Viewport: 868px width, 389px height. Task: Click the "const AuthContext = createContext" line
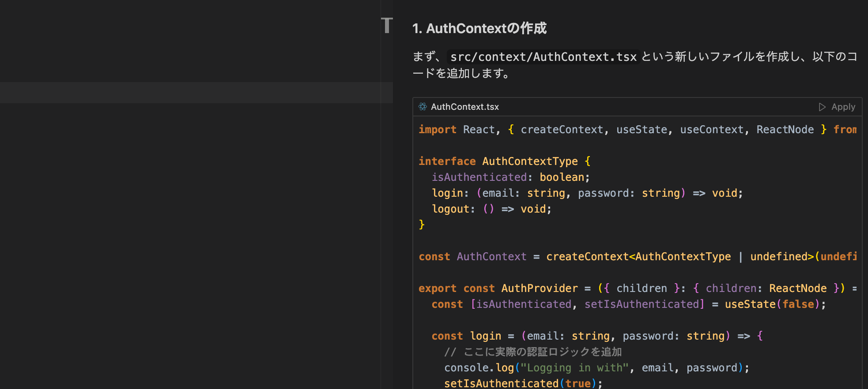click(638, 257)
